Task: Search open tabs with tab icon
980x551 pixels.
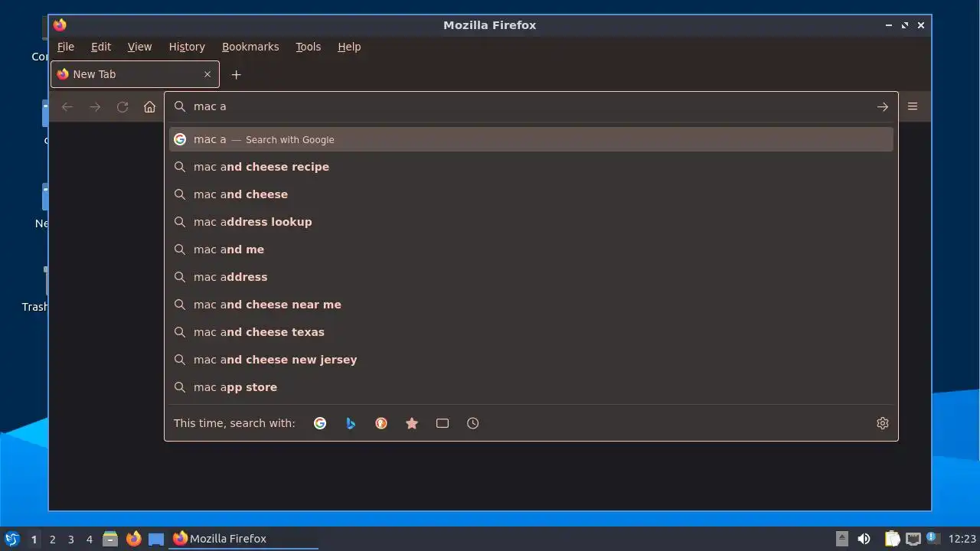Action: pos(443,423)
